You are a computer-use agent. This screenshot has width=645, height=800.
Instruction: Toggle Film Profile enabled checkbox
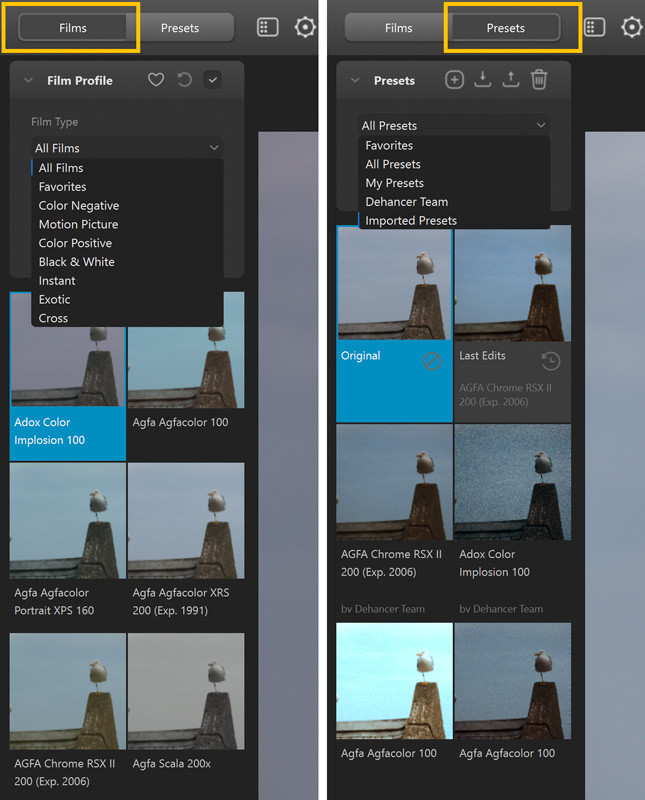(x=212, y=80)
